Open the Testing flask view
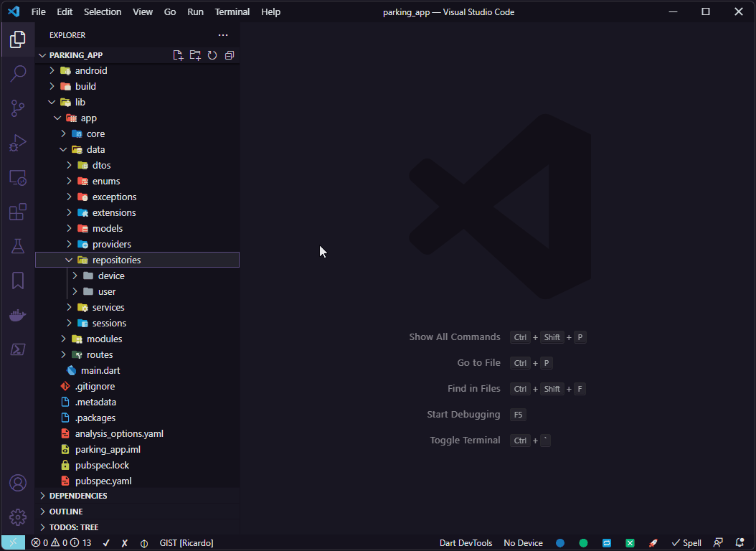 point(18,246)
